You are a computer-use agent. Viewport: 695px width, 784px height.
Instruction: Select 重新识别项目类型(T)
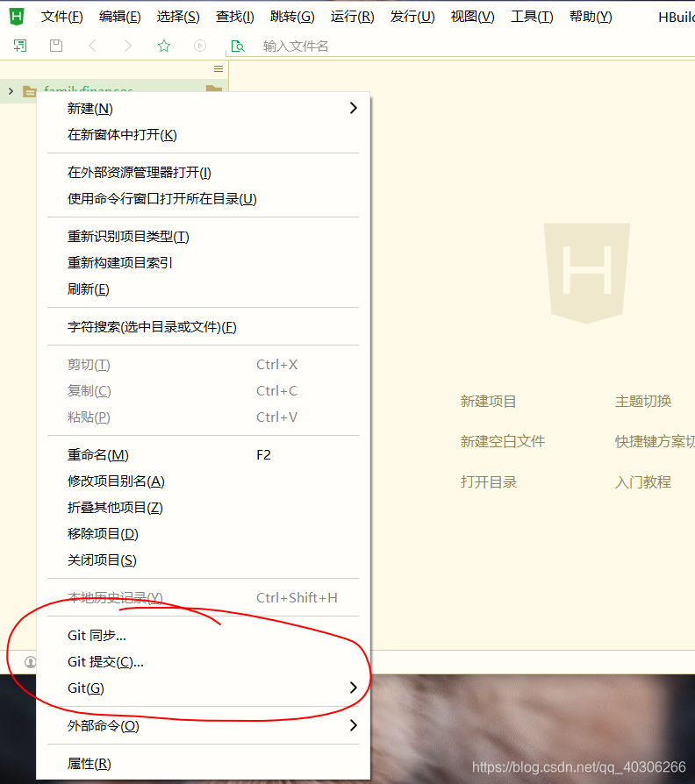point(203,237)
